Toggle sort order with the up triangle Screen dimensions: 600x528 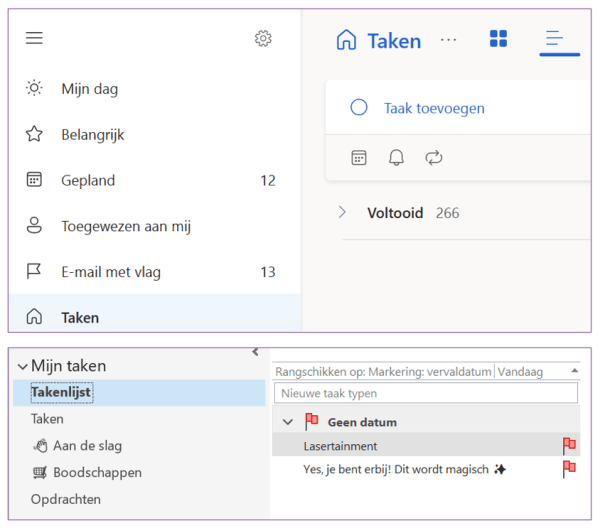pos(574,370)
